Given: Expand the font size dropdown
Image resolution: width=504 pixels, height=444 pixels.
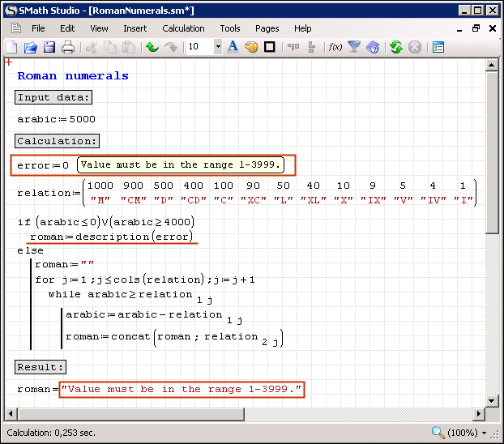Looking at the screenshot, I should [218, 47].
